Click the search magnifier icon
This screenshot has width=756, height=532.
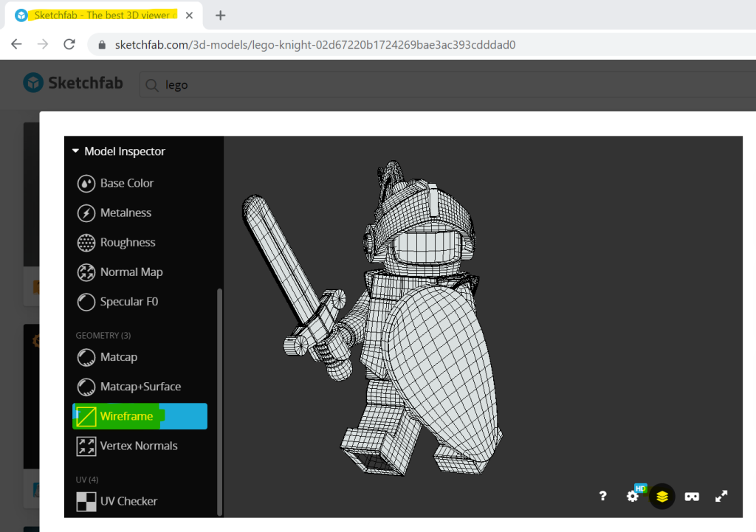click(152, 86)
